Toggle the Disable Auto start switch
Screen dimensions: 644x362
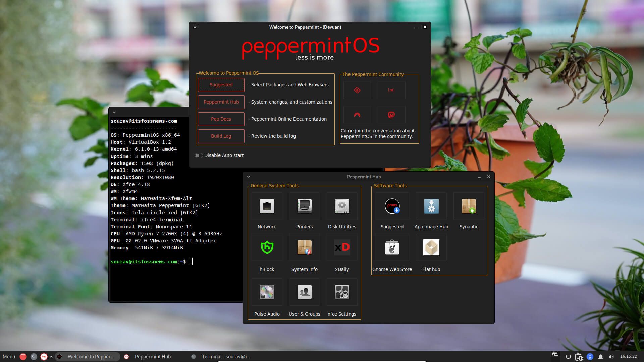point(199,155)
